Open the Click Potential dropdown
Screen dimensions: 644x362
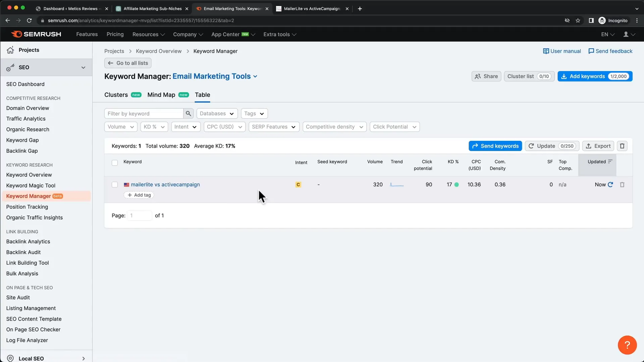[x=395, y=127]
